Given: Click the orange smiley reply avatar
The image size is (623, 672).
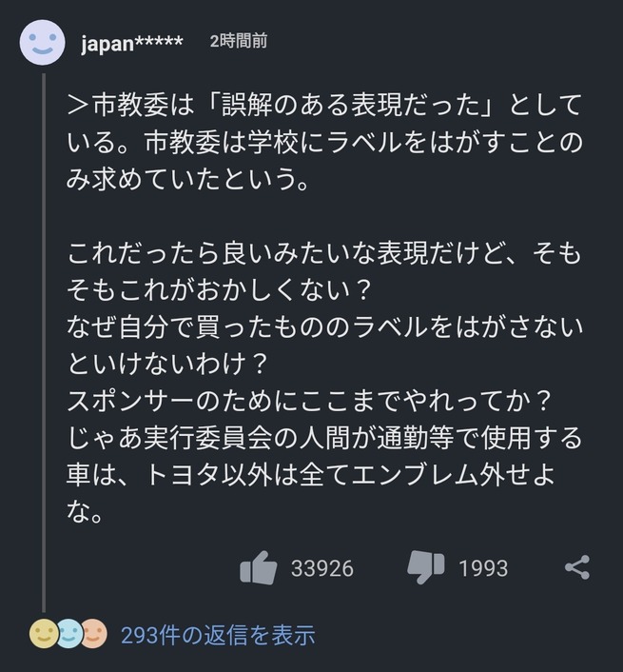Looking at the screenshot, I should [x=94, y=633].
